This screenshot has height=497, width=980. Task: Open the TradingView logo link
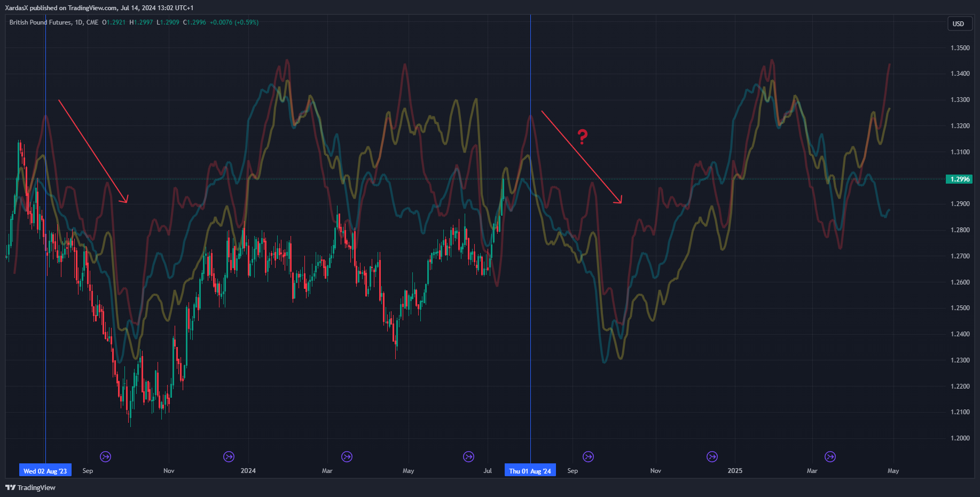30,487
